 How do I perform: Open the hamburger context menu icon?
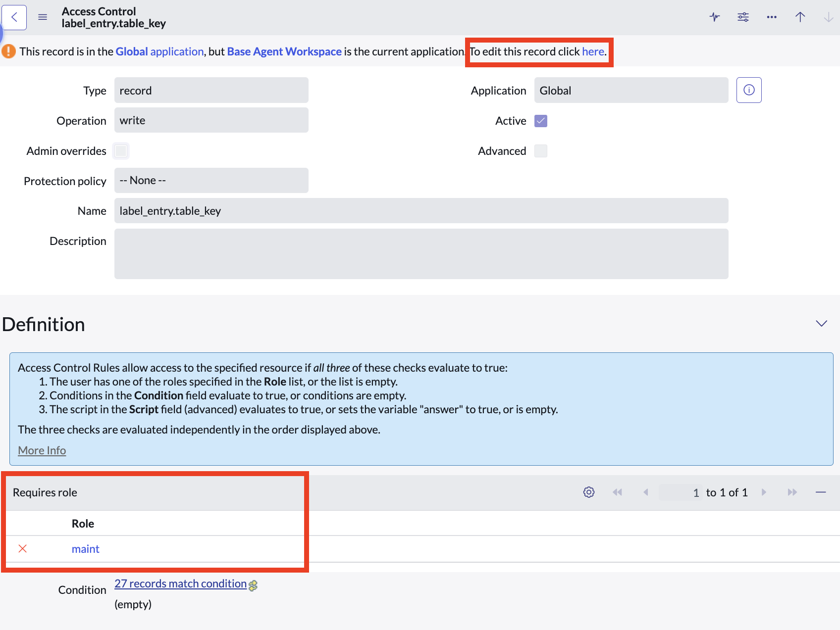(43, 17)
